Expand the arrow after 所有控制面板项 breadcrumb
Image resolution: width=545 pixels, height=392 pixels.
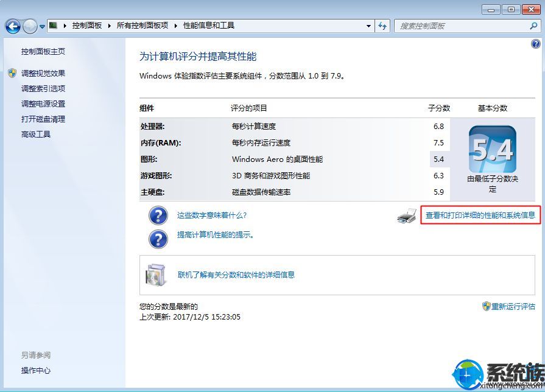point(176,26)
